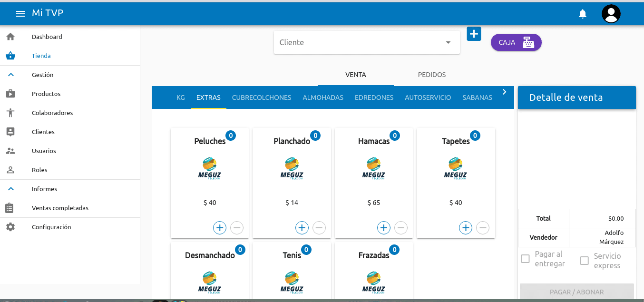Viewport: 644px width, 302px height.
Task: Add one Tapetes with plus button
Action: tap(466, 228)
